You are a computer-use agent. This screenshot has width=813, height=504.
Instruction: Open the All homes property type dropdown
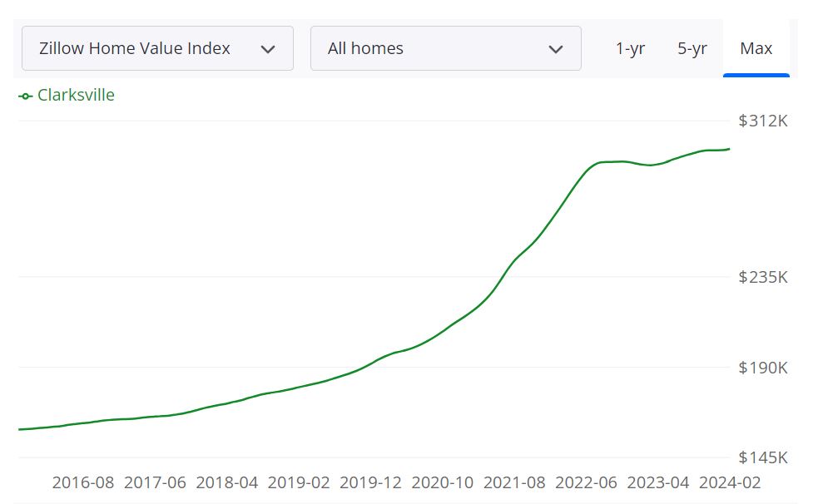point(445,48)
